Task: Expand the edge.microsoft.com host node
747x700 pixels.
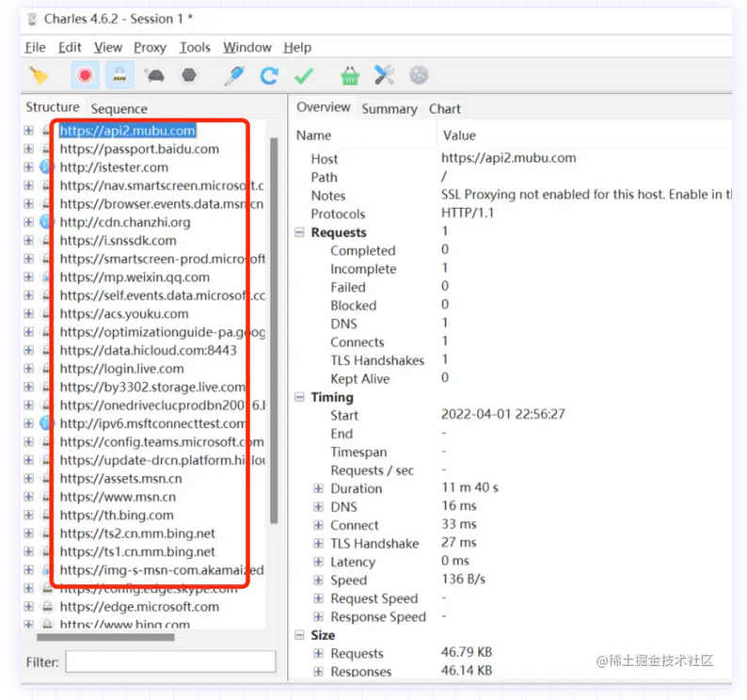Action: (28, 607)
